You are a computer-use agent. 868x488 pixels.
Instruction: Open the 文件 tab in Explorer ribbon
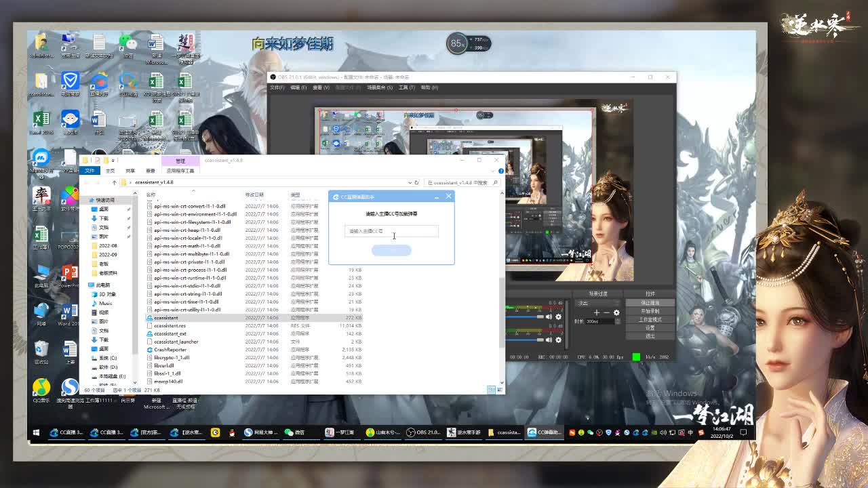(x=90, y=171)
